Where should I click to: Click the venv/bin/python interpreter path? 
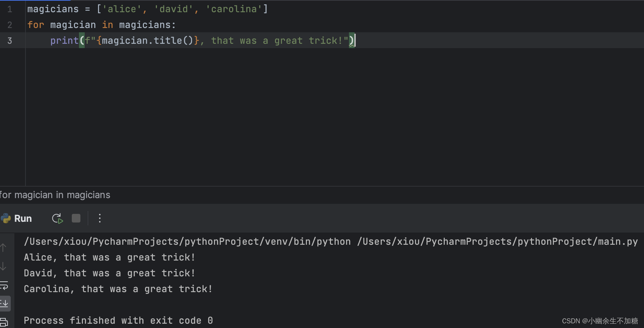click(x=187, y=242)
